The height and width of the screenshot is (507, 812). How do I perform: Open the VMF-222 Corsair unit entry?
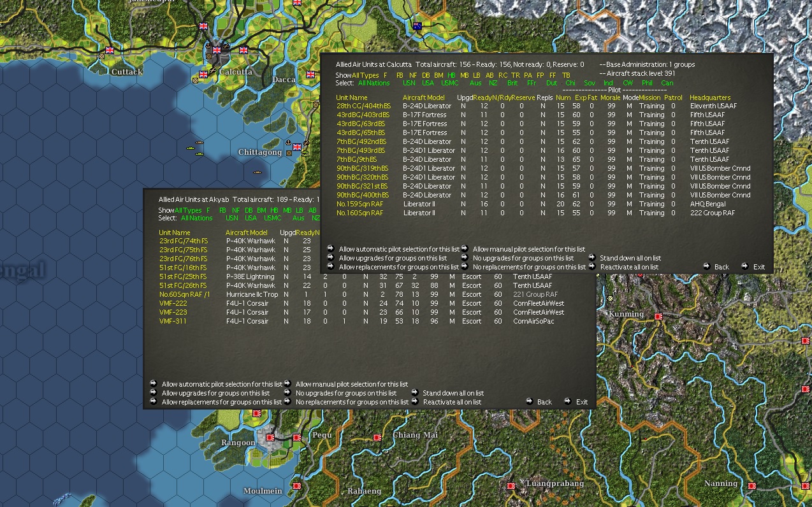(173, 303)
